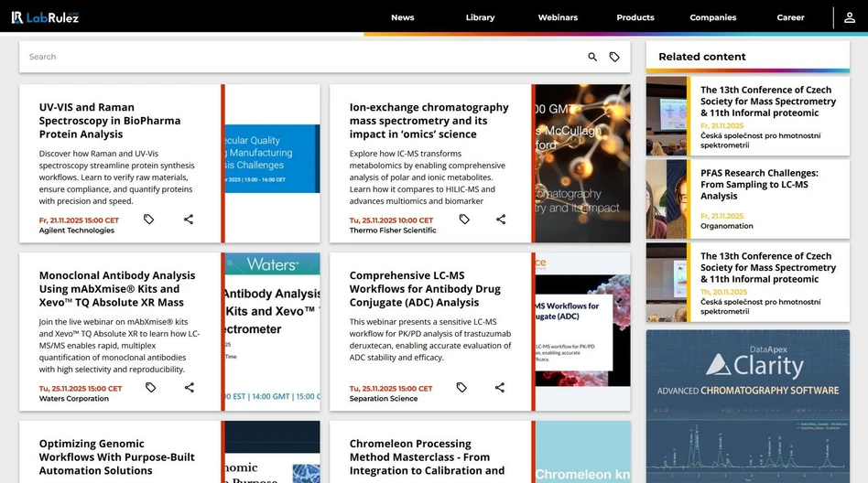Viewport: 868px width, 483px height.
Task: Tag the Comprehensive LC-MS Workflows webinar
Action: (461, 388)
